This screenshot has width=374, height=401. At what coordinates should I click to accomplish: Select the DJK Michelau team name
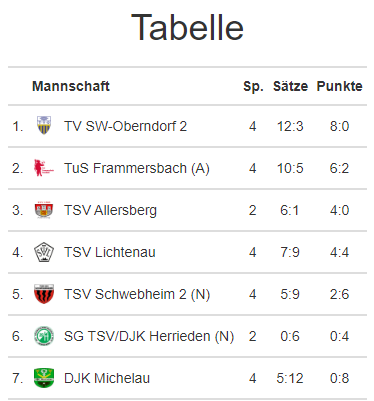click(x=107, y=378)
